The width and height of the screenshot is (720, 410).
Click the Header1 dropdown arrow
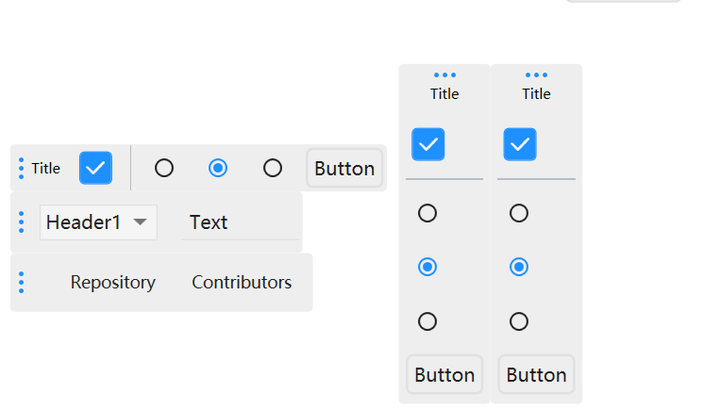pos(140,222)
